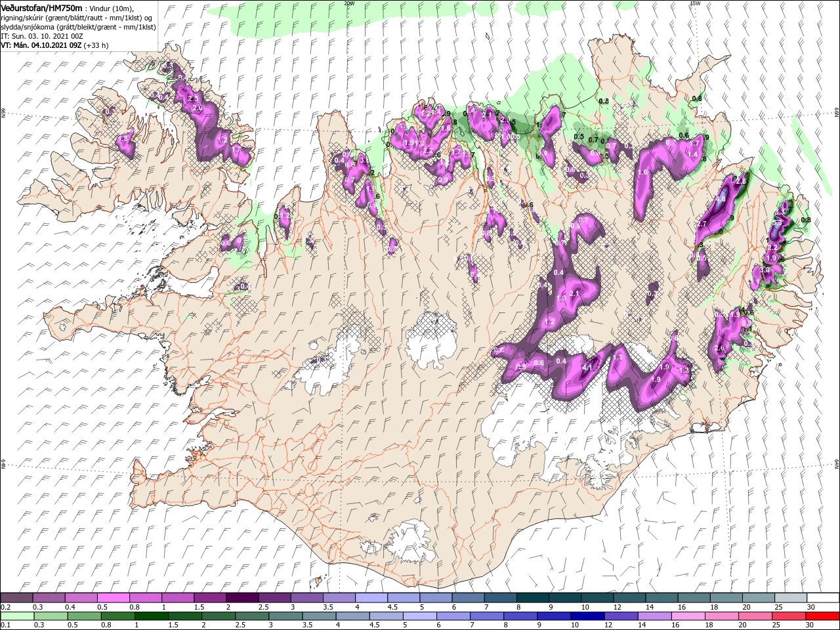Click the '20W' longitude label at the top
The width and height of the screenshot is (840, 630).
349,3
